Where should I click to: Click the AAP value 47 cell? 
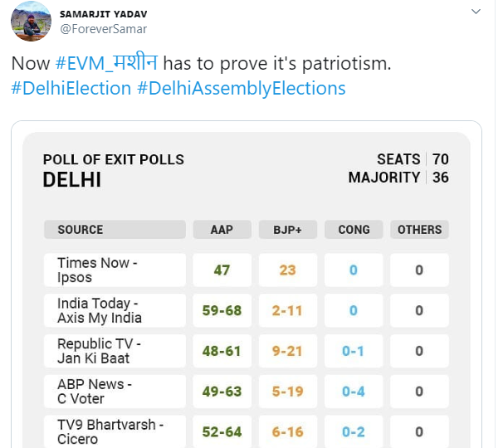[222, 270]
